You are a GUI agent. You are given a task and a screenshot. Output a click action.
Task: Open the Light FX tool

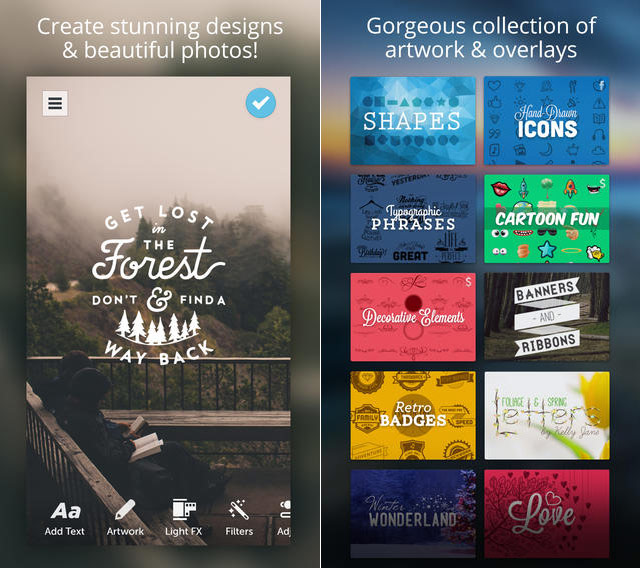[x=183, y=518]
